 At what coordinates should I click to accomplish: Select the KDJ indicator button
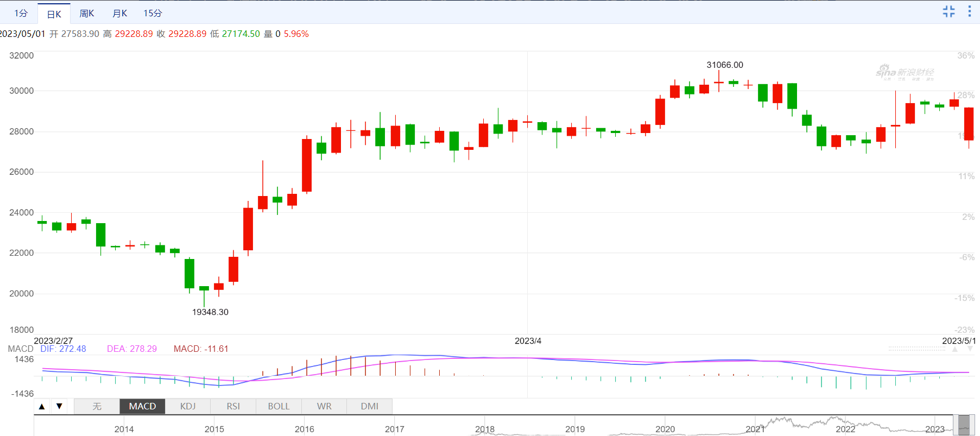188,406
